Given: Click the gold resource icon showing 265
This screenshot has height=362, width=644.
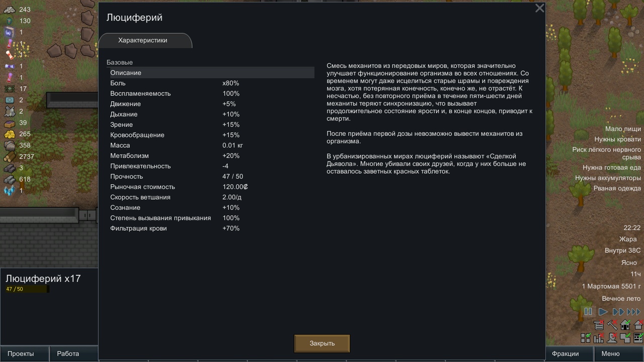Looking at the screenshot, I should click(10, 134).
